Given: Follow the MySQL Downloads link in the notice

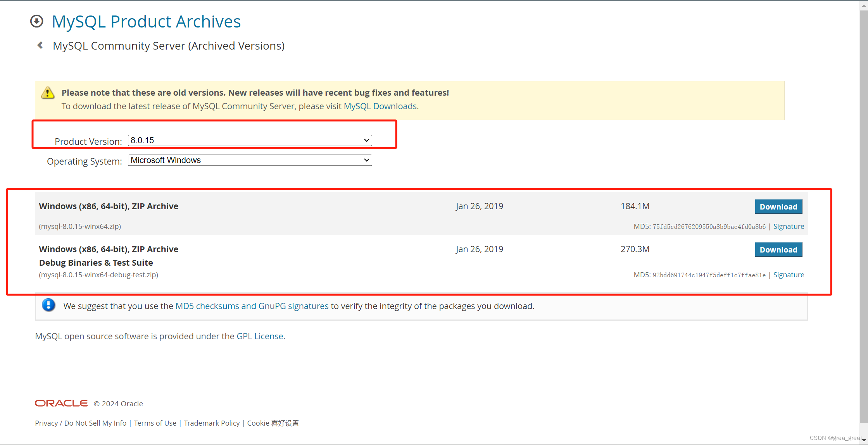Looking at the screenshot, I should (380, 106).
